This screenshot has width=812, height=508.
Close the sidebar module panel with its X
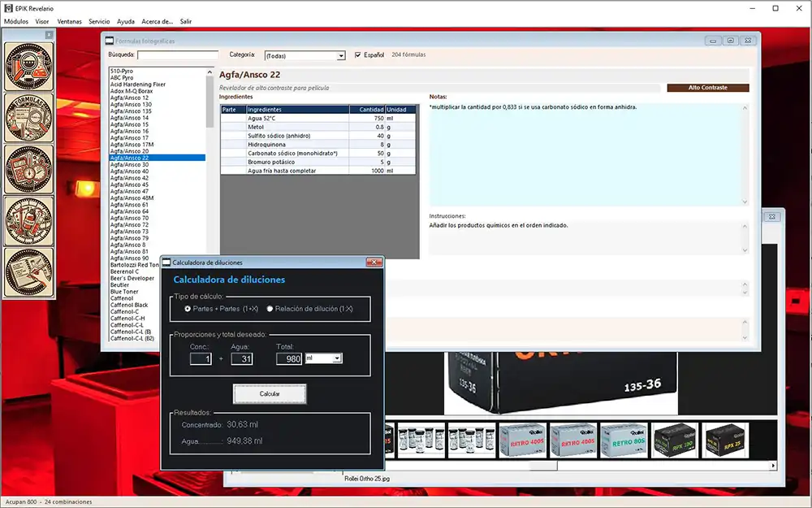coord(49,35)
